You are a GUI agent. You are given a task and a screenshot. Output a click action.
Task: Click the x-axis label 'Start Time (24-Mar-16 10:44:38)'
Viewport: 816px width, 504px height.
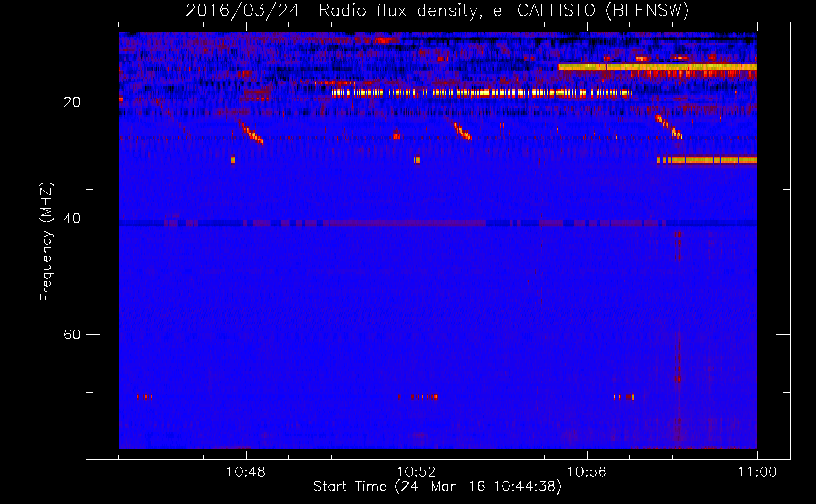[x=437, y=487]
